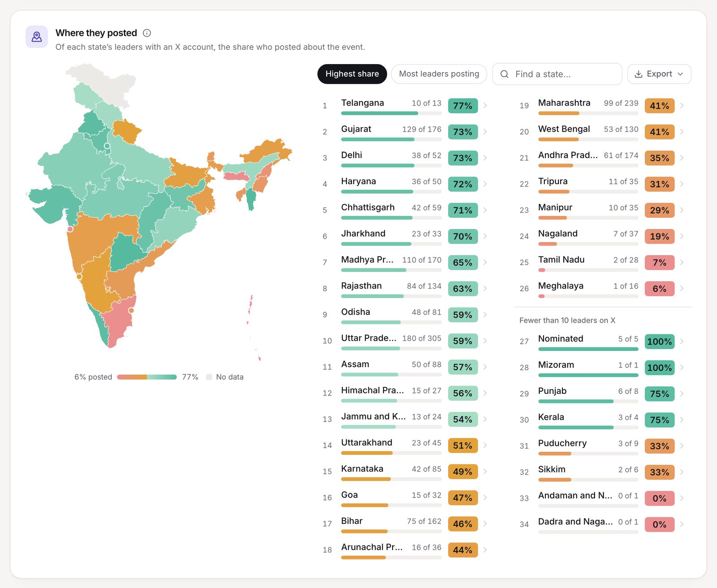Click '180 of 305' for Uttar Pradesh
717x588 pixels.
[x=422, y=338]
